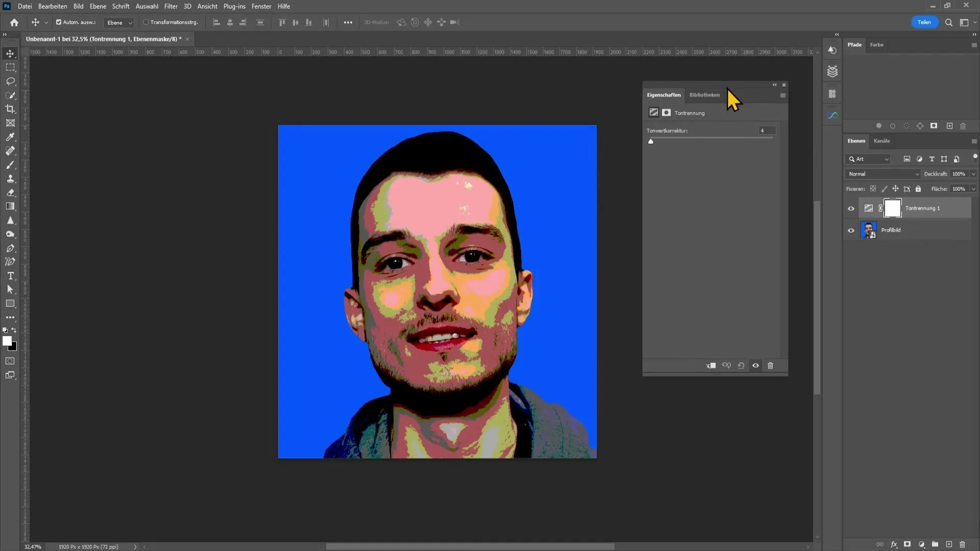The height and width of the screenshot is (551, 980).
Task: Select the Healing Brush tool
Action: pyautogui.click(x=10, y=151)
